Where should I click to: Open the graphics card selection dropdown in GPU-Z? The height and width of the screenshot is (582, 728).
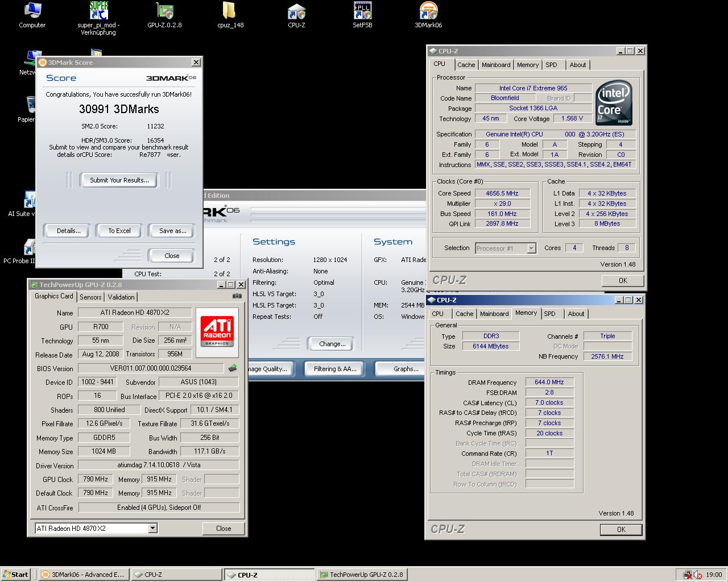tap(152, 529)
